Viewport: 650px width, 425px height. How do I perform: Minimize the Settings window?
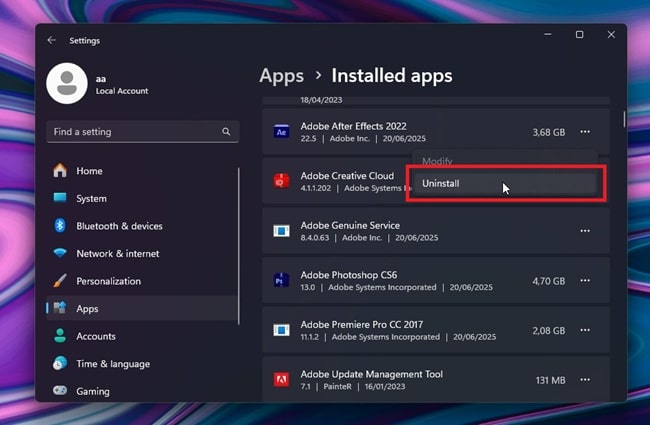click(548, 34)
